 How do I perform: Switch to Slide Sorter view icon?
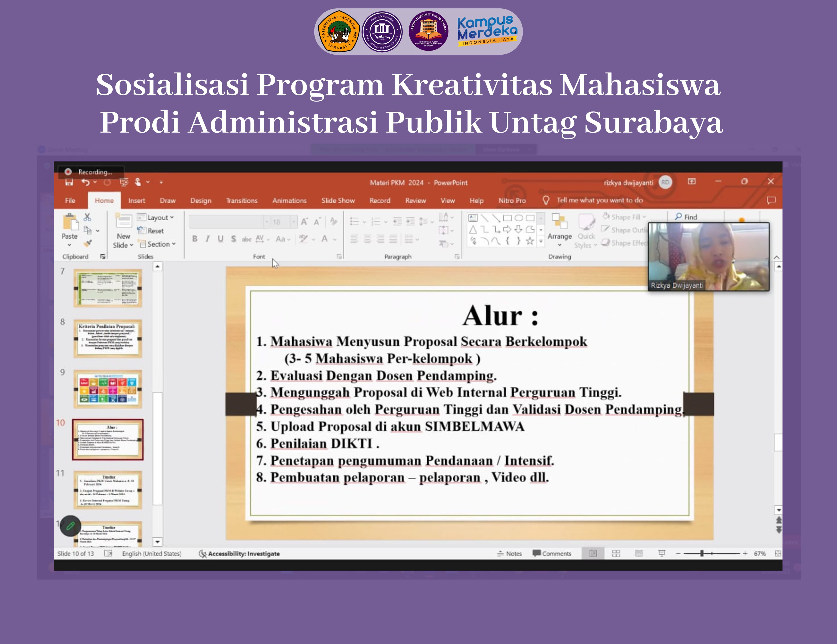point(616,553)
